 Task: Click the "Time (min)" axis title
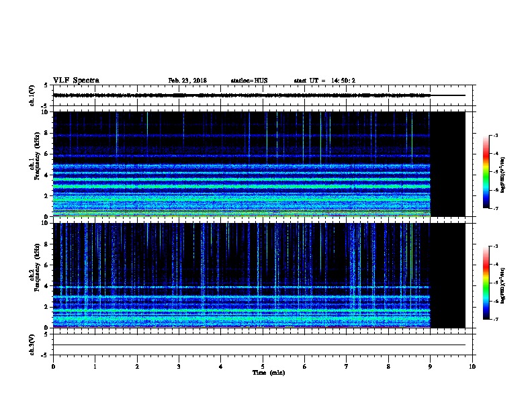(269, 373)
